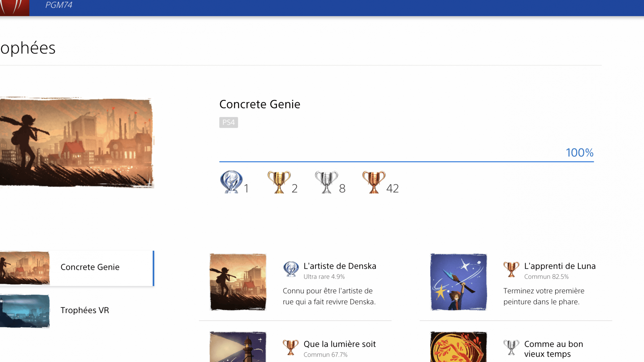Click the silver trophy count icon
The height and width of the screenshot is (362, 644).
coord(326,182)
